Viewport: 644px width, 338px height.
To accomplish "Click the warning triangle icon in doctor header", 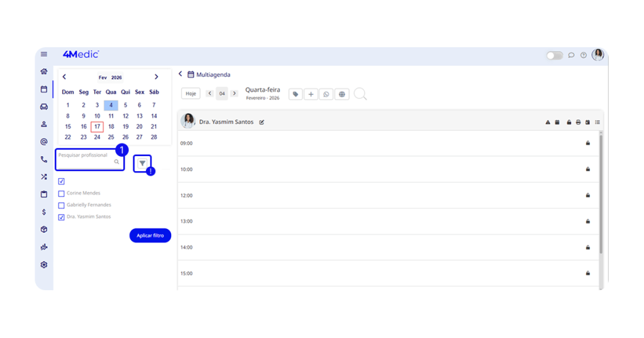I will click(x=548, y=122).
